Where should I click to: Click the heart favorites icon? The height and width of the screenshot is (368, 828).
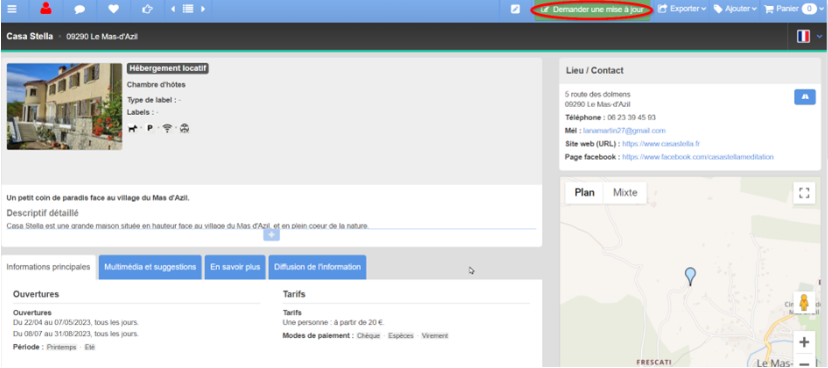(114, 9)
